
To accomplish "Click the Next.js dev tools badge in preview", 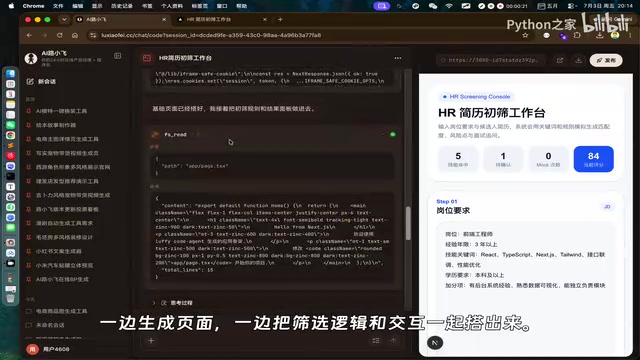I will point(435,343).
